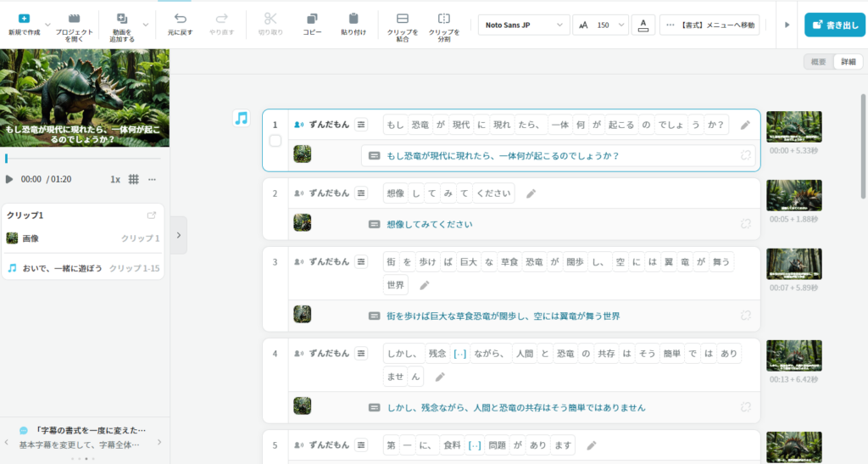
Task: Edit clip 4 script with pencil icon
Action: (x=440, y=377)
